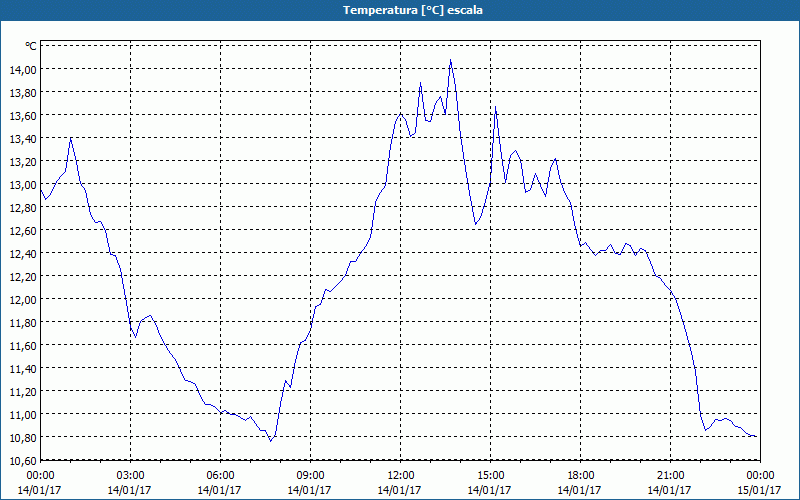Click the °C unit label on axis
800x500 pixels.
31,46
